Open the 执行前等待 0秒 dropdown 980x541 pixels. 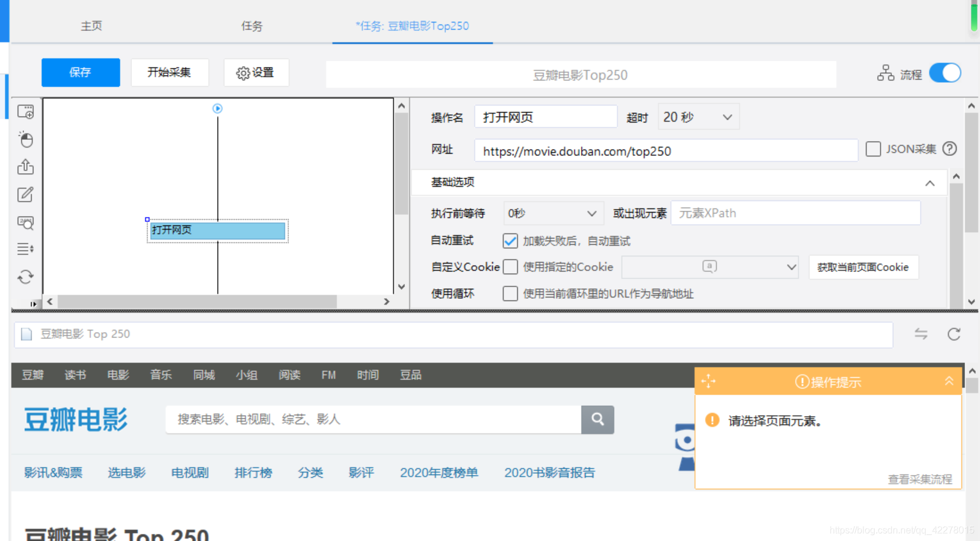pos(553,213)
